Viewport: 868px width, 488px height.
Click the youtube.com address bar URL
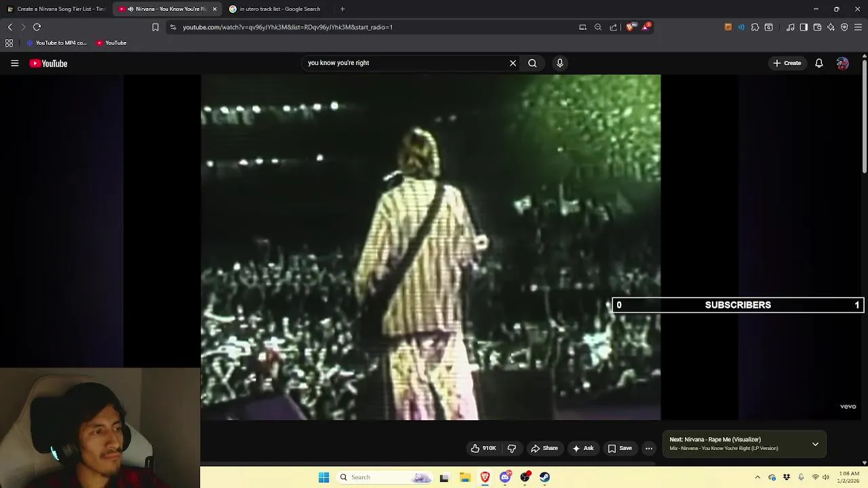pos(288,27)
